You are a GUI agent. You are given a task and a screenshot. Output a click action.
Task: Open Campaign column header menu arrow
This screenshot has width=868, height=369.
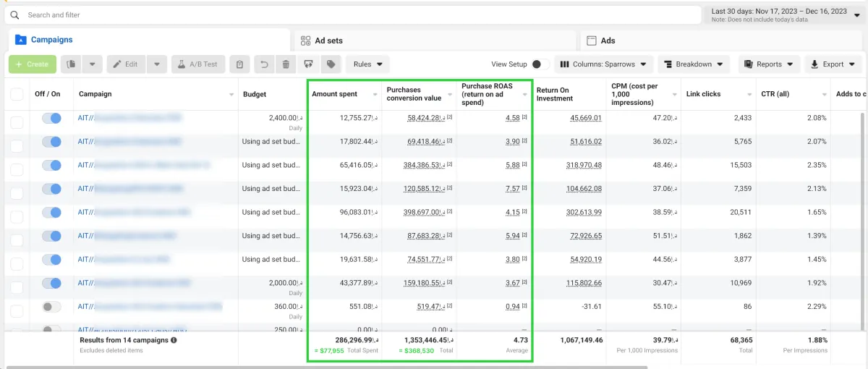(231, 95)
